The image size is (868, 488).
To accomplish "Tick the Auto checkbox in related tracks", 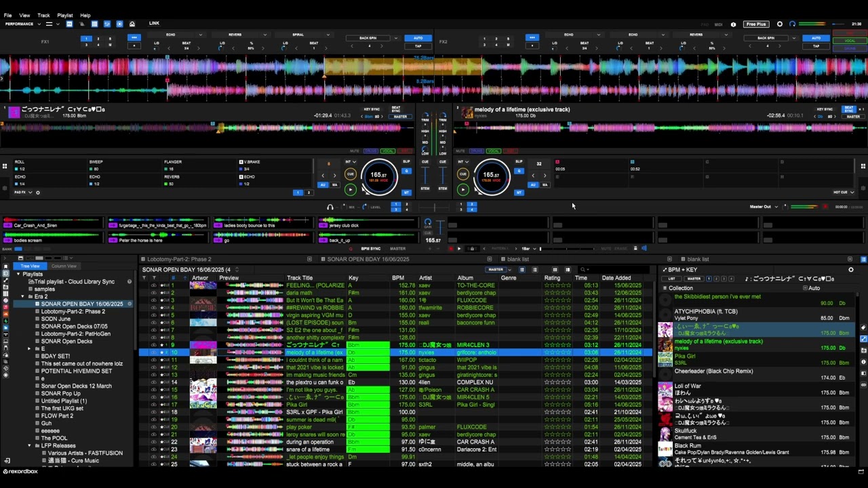I will tap(806, 288).
